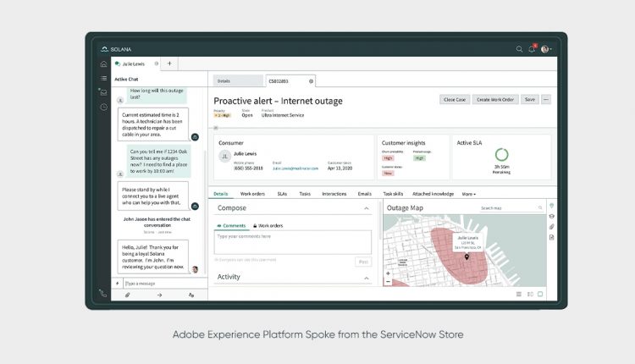635x364 pixels.
Task: Focus the Search map field
Action: coord(511,208)
